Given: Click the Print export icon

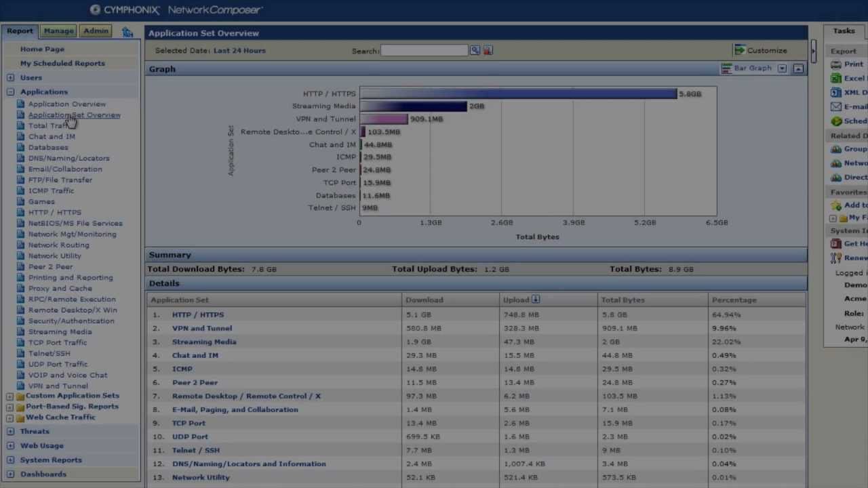Looking at the screenshot, I should pos(837,64).
